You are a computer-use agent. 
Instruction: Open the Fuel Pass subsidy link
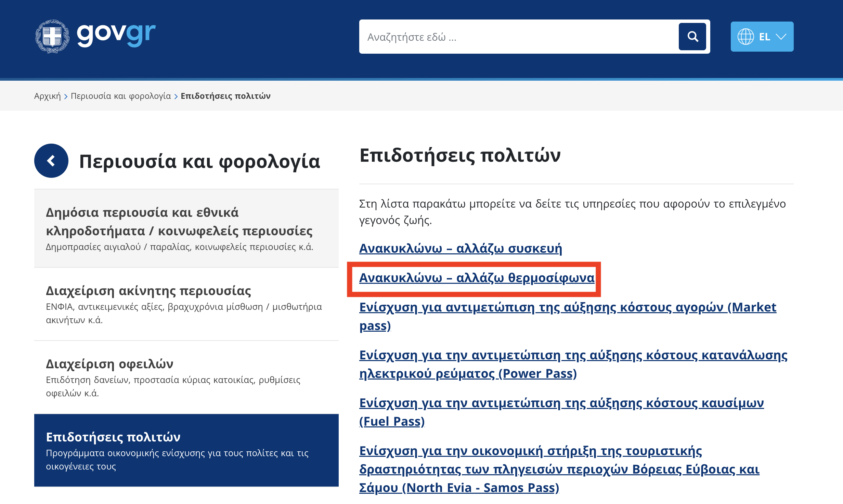pyautogui.click(x=561, y=403)
